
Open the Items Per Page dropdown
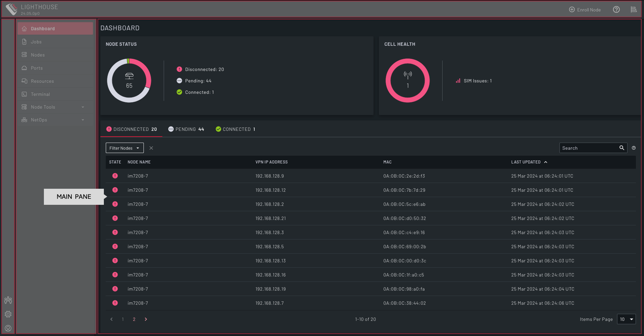pyautogui.click(x=626, y=319)
